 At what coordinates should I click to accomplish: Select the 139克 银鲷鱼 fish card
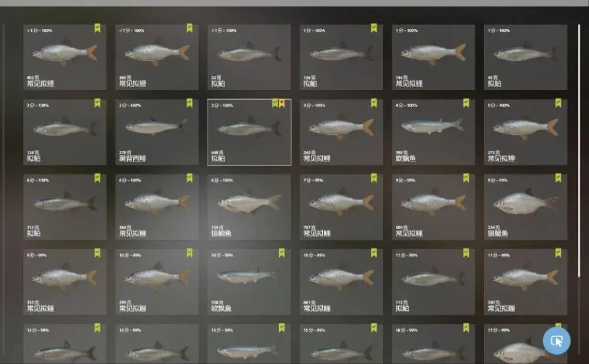point(249,207)
